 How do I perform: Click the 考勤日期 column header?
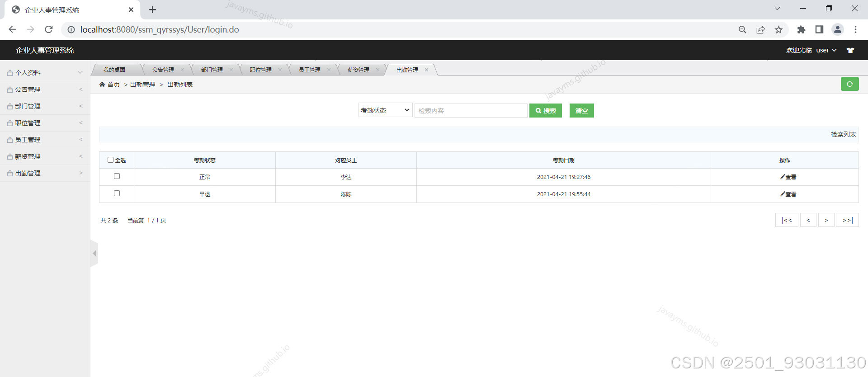click(563, 160)
